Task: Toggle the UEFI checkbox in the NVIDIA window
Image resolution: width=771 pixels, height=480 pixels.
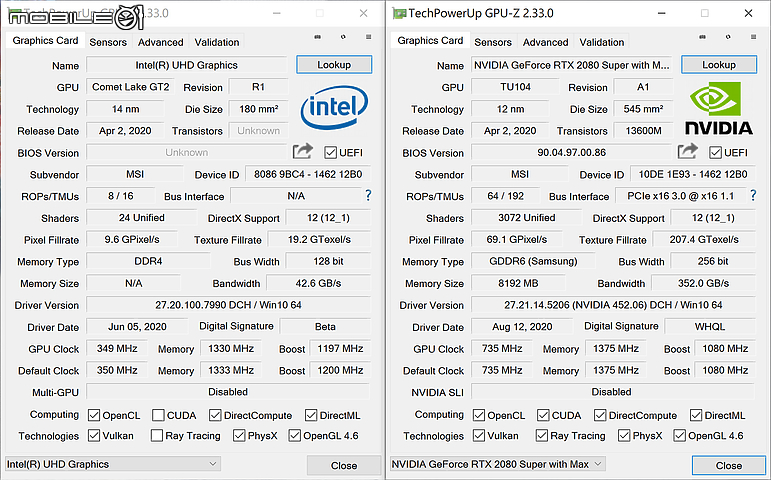Action: click(715, 153)
